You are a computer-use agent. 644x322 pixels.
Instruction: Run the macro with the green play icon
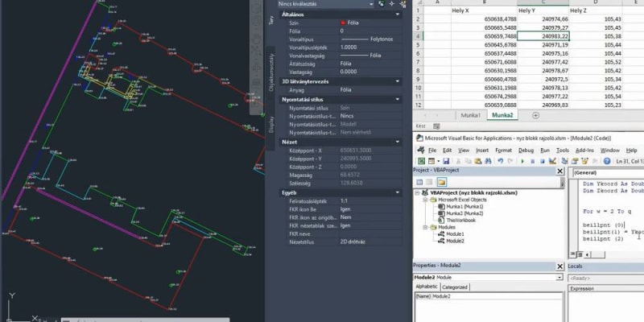click(x=522, y=161)
